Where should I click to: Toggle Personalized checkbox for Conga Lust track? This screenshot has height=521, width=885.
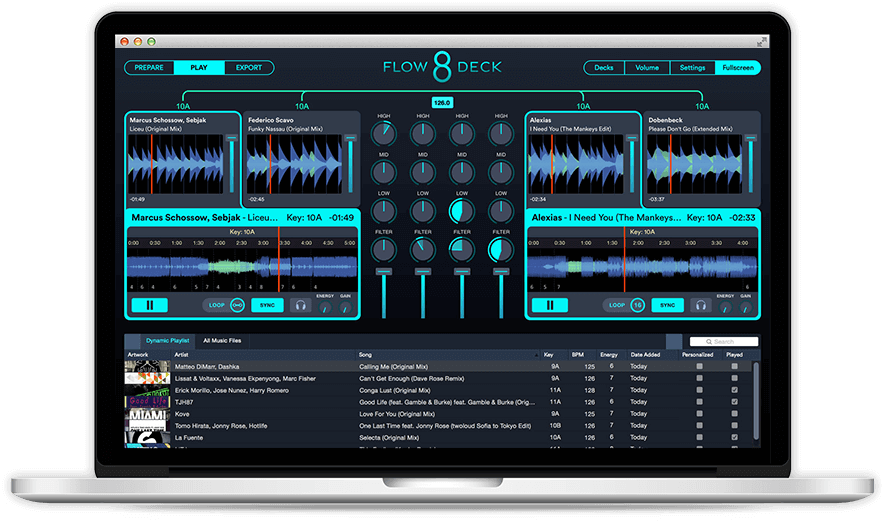click(x=699, y=390)
